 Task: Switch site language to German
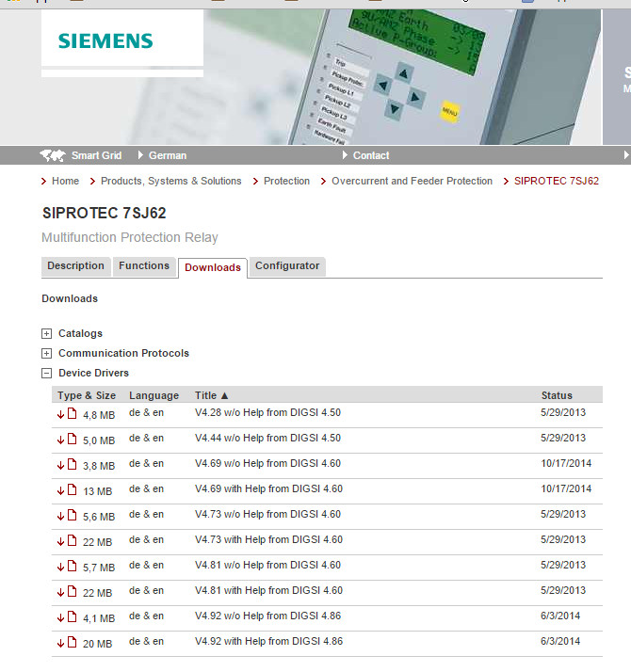pyautogui.click(x=168, y=155)
